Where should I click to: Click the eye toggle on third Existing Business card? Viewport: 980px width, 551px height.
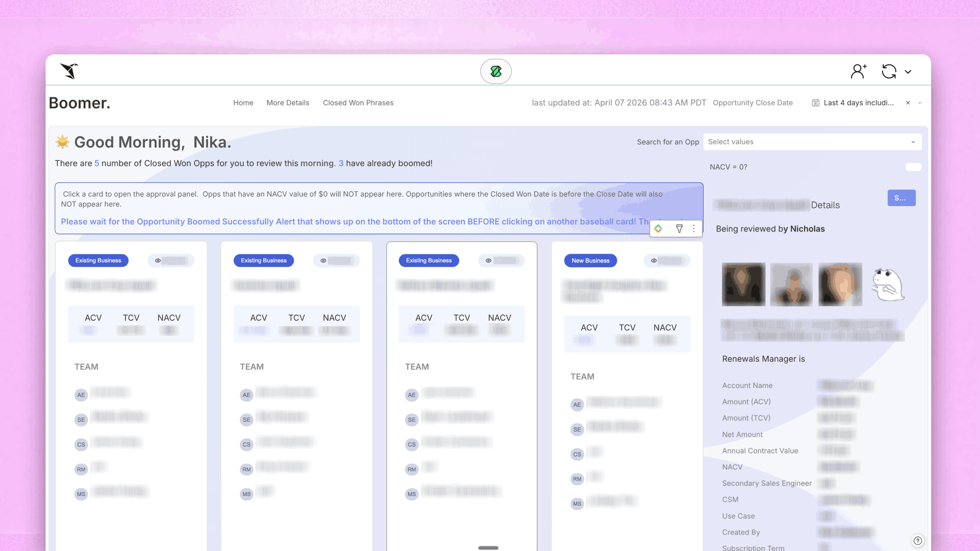(x=488, y=260)
